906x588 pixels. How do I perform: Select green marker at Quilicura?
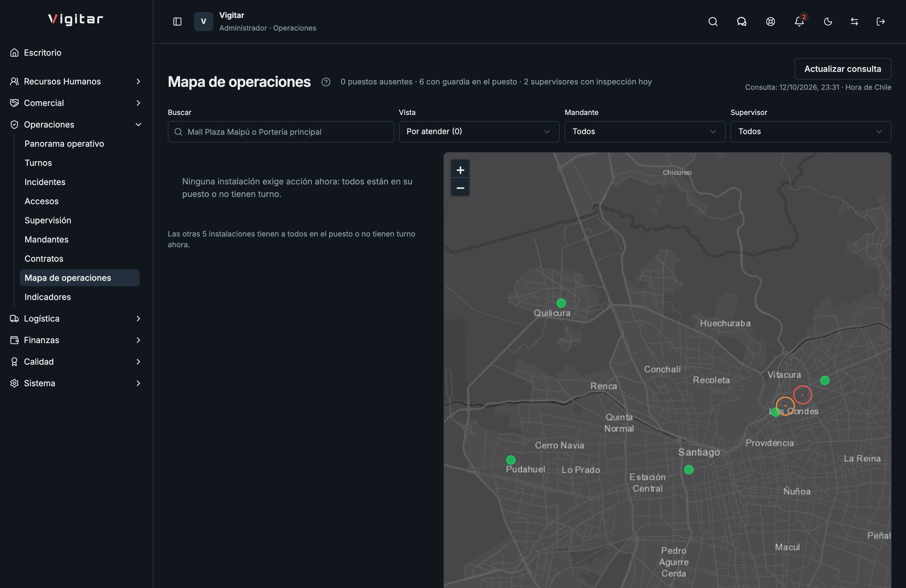[561, 303]
